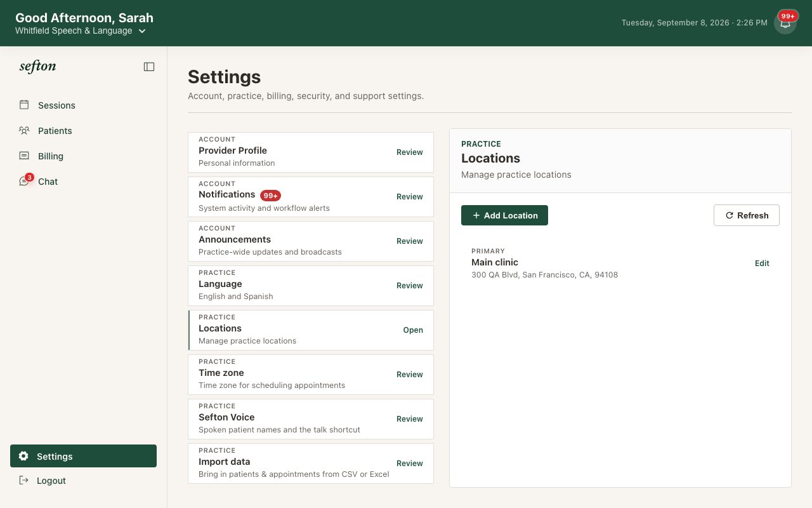Click 'Spoken patient names and the talk shortcut'
The height and width of the screenshot is (508, 812).
point(279,430)
